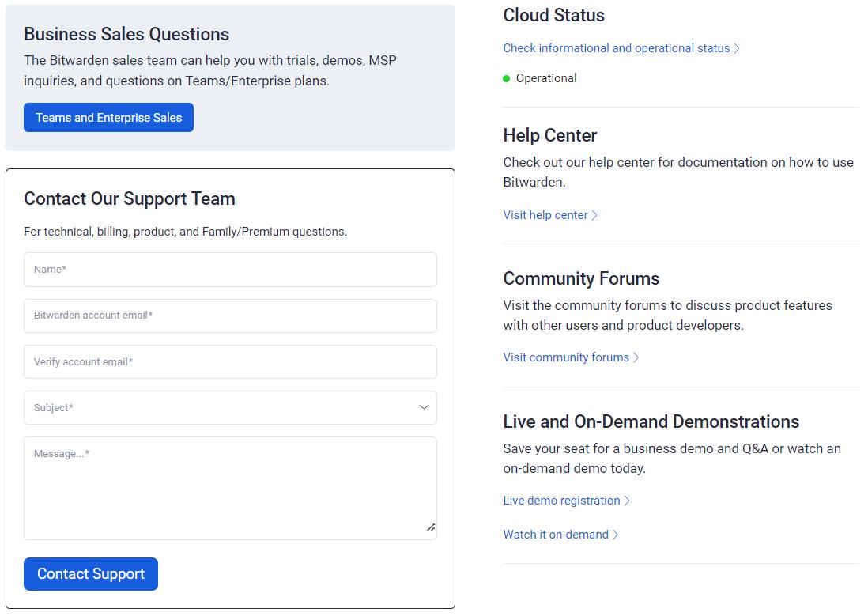Click the Community Forums heading
868x616 pixels.
click(581, 278)
